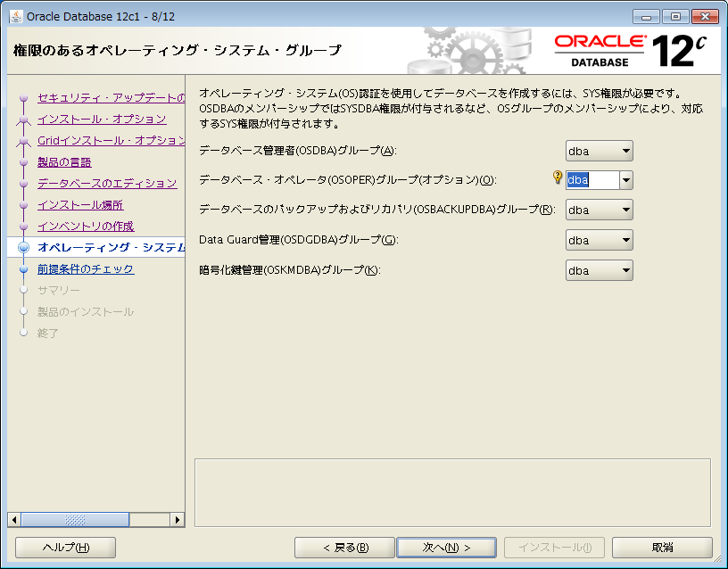This screenshot has width=728, height=569.
Task: Open the OSBACKUPDBA group dropdown
Action: [599, 210]
